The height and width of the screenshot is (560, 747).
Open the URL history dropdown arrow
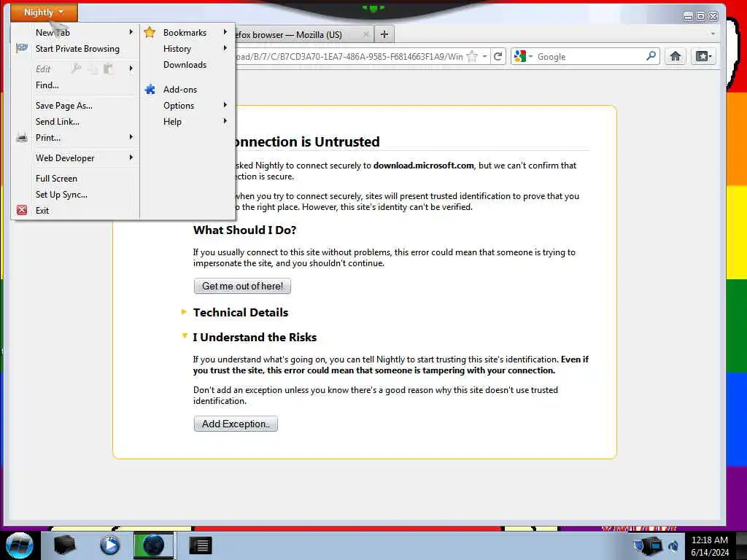484,57
